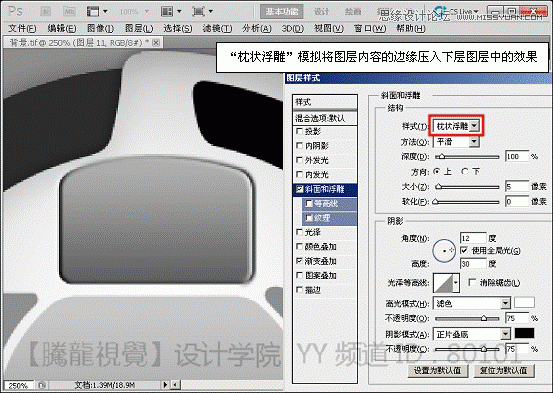Click the black shadow color swatch
Viewport: 553px width, 393px height.
(x=524, y=333)
